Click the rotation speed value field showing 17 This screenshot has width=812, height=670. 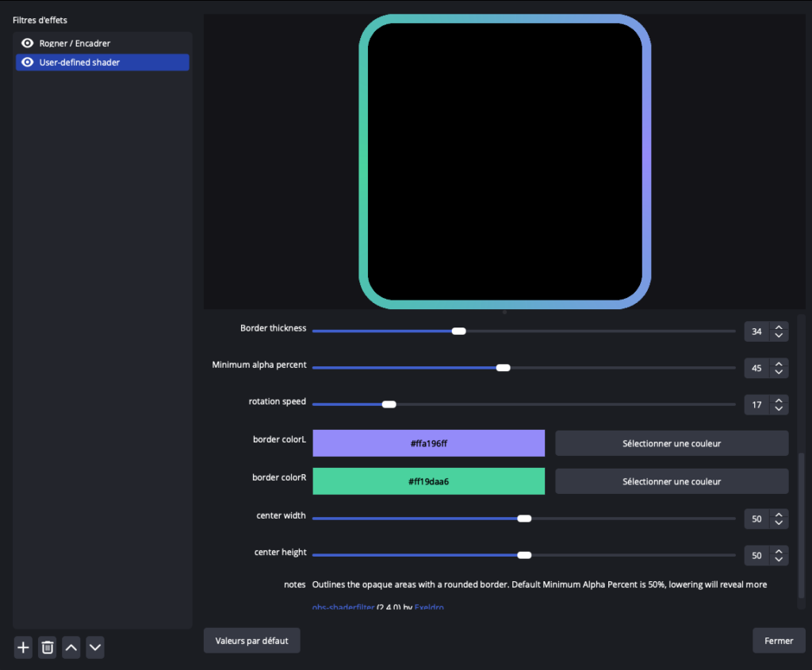point(757,405)
